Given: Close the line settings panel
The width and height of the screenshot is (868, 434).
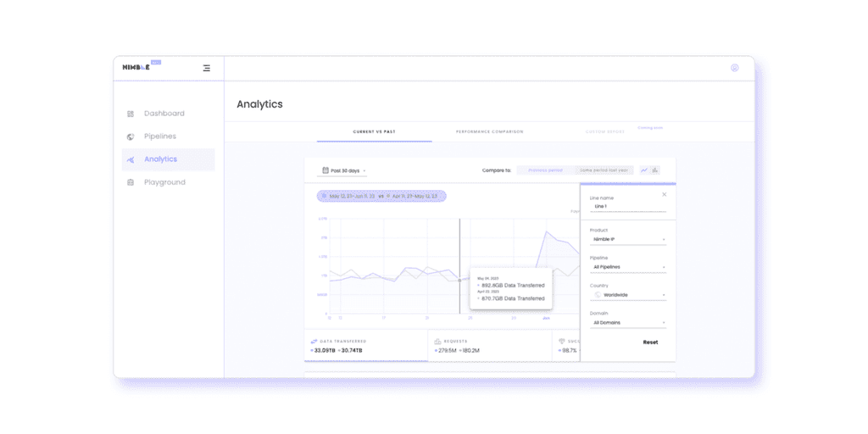Looking at the screenshot, I should coord(665,194).
